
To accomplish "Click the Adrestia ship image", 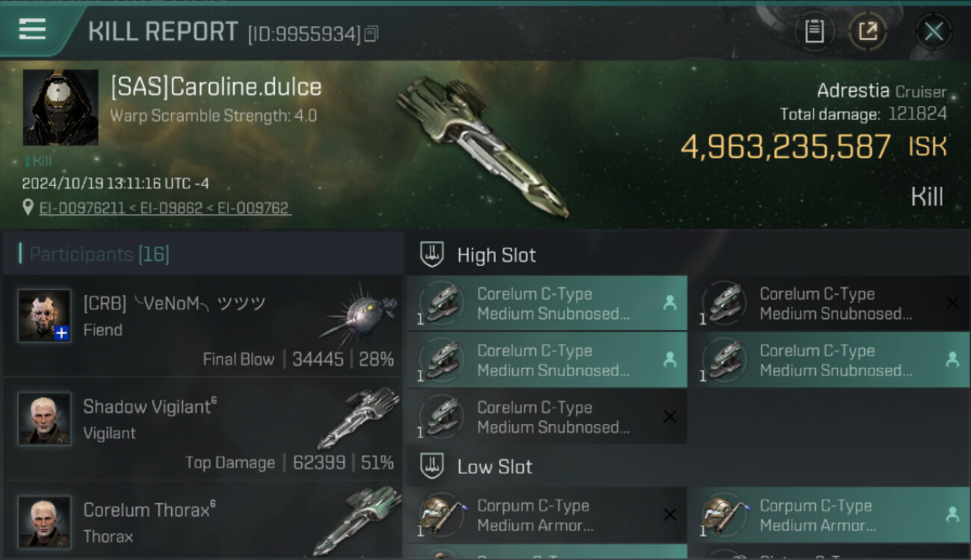I will coord(478,146).
